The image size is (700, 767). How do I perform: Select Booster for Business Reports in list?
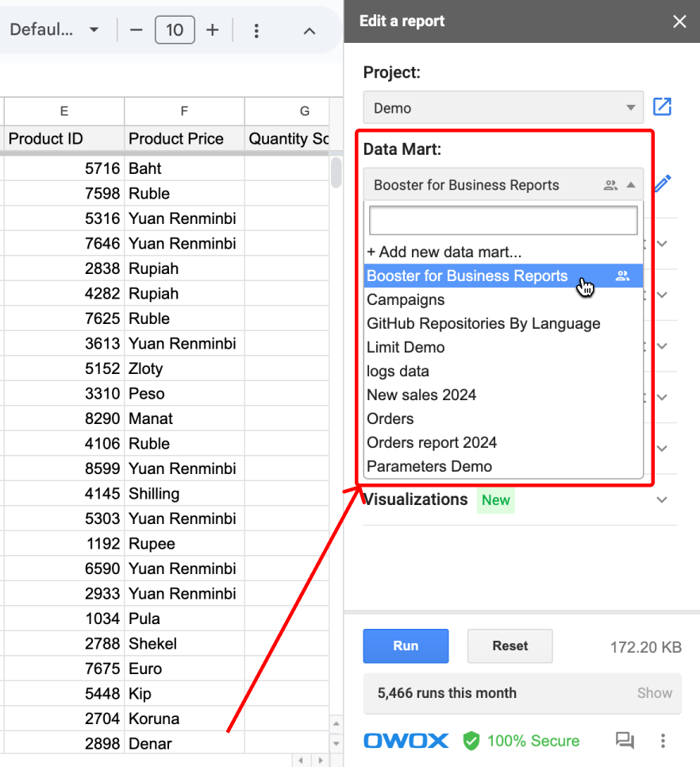click(503, 276)
